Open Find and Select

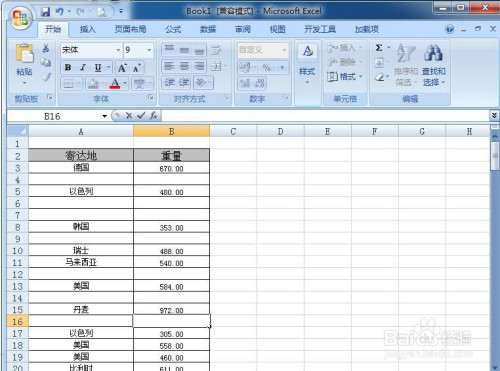tap(433, 65)
